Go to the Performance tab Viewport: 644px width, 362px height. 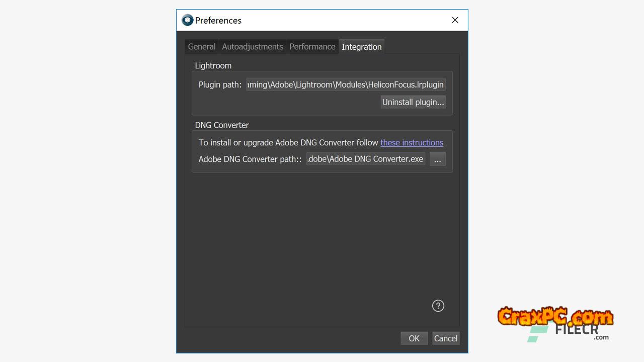(x=312, y=47)
